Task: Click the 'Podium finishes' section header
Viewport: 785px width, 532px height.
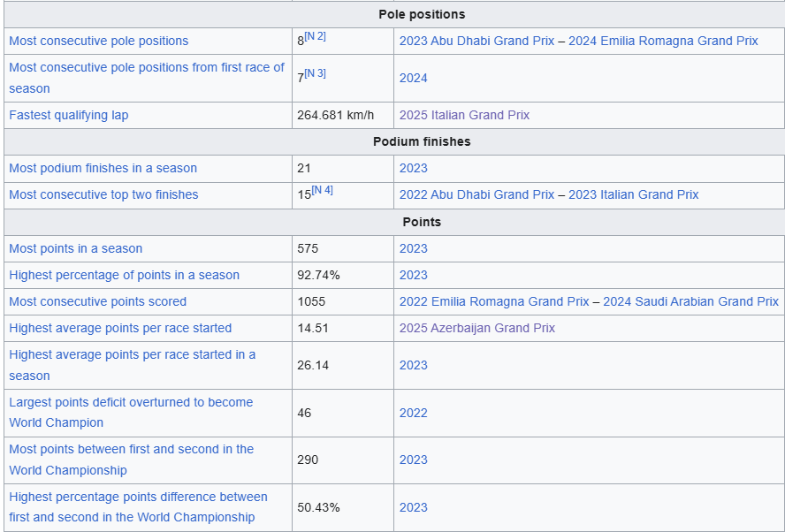Action: pos(422,141)
